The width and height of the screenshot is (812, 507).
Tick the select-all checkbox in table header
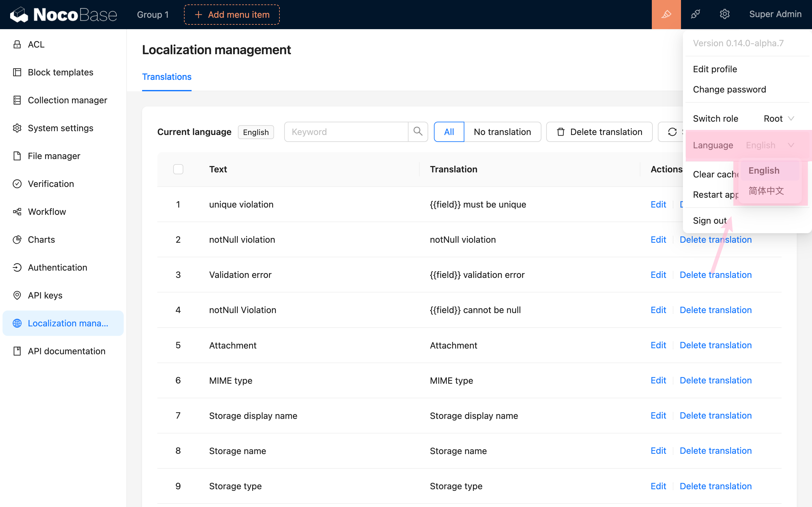[x=178, y=169]
